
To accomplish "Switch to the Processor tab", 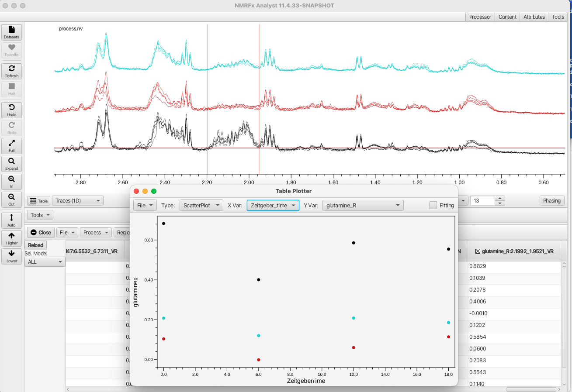I will (x=480, y=17).
